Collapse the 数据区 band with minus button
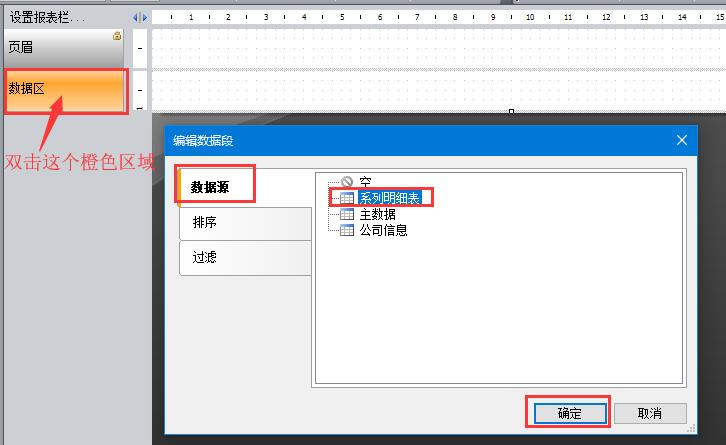Image resolution: width=726 pixels, height=445 pixels. tap(140, 90)
